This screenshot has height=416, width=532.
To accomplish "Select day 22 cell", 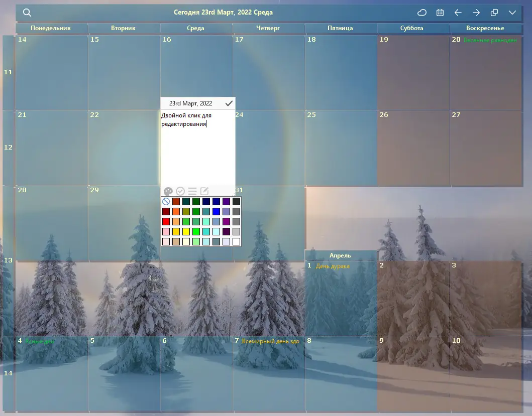I will pos(124,148).
